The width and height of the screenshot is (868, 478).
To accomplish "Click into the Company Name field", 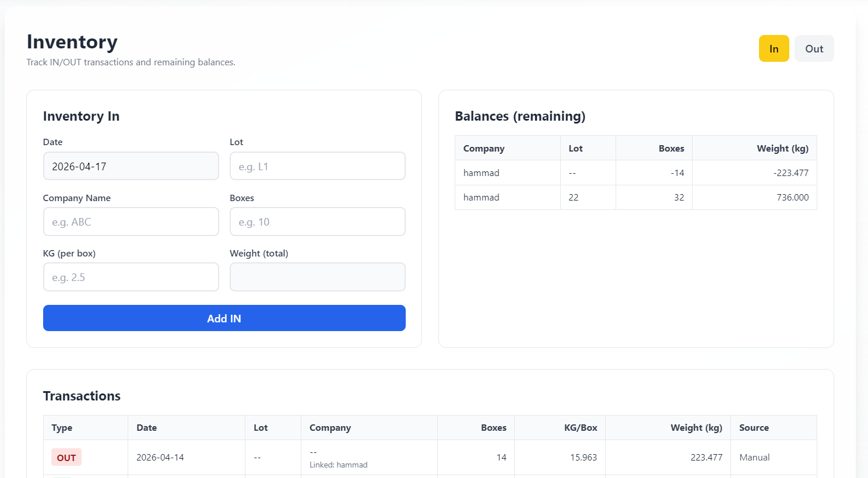I will [x=131, y=222].
